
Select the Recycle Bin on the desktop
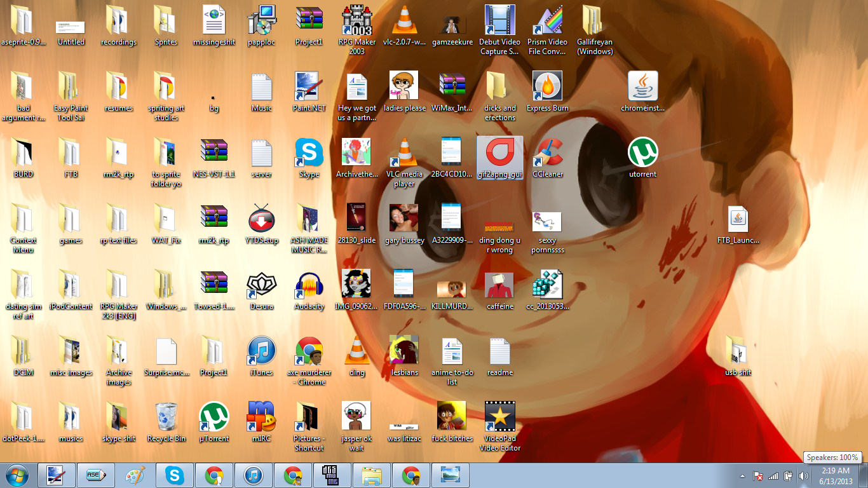(166, 417)
